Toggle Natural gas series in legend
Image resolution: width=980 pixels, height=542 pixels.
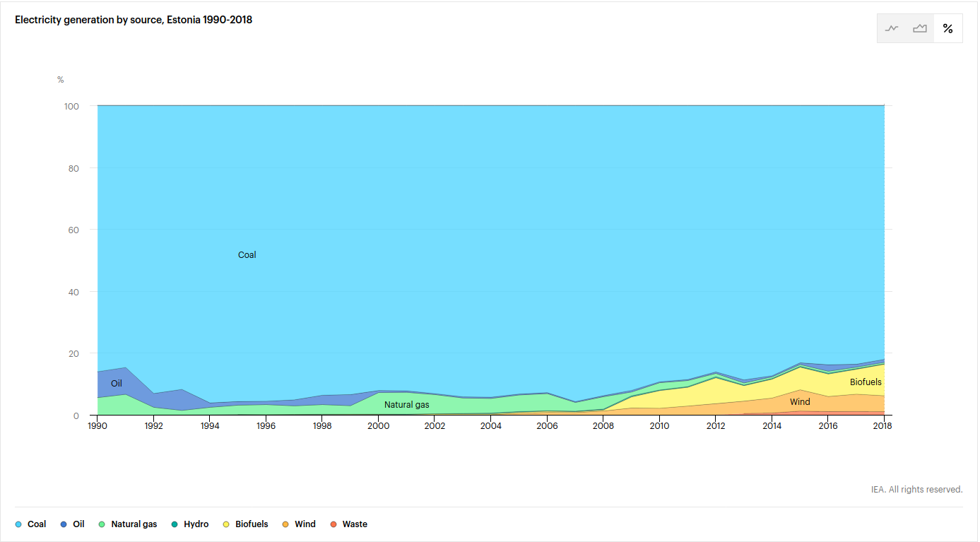click(128, 524)
